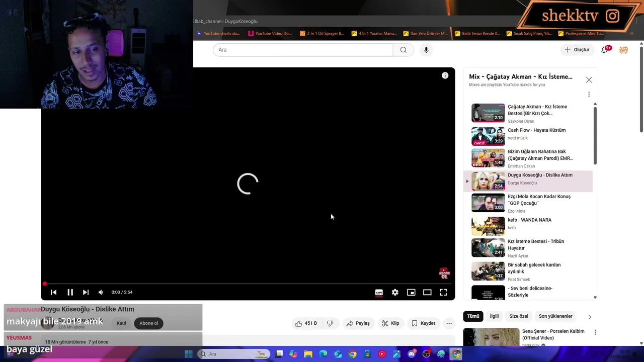Open 2 In 1 Oil Sprayer bookmark
The width and height of the screenshot is (644, 362).
[322, 34]
